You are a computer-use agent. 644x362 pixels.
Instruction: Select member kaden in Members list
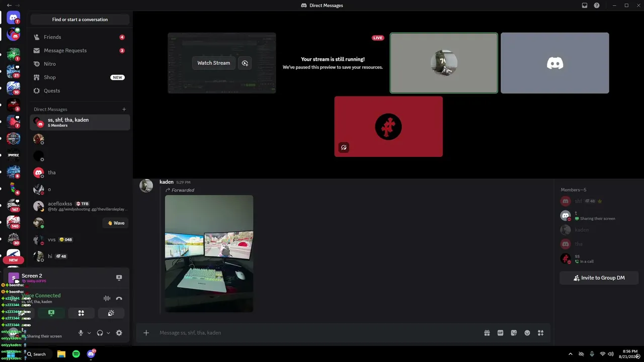tap(599, 230)
